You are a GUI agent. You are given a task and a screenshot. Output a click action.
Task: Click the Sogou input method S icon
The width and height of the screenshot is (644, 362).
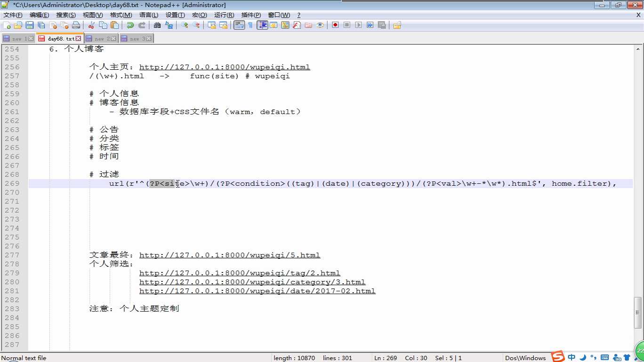pos(558,357)
